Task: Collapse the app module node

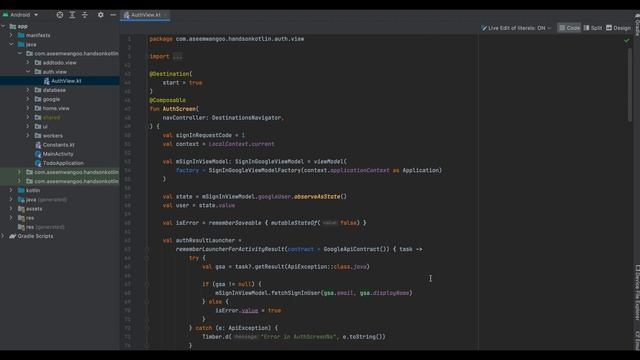Action: click(4, 26)
